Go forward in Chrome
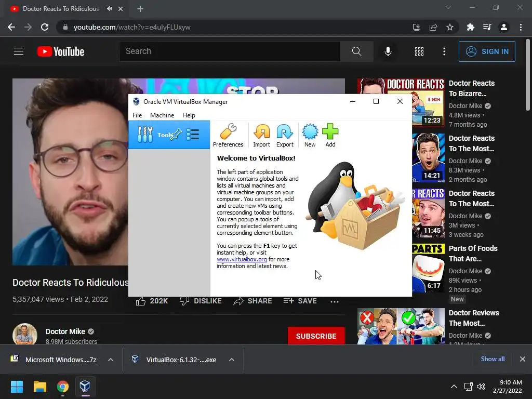The width and height of the screenshot is (532, 399). 28,27
